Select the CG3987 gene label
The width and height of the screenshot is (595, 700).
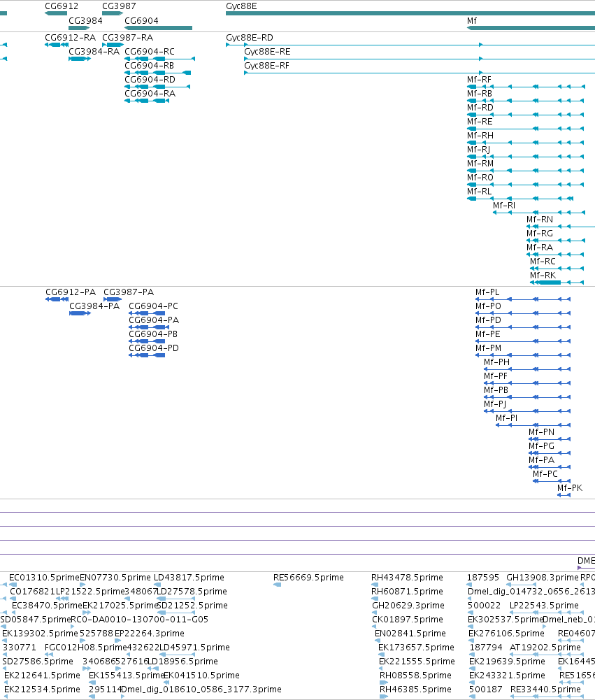click(x=119, y=6)
